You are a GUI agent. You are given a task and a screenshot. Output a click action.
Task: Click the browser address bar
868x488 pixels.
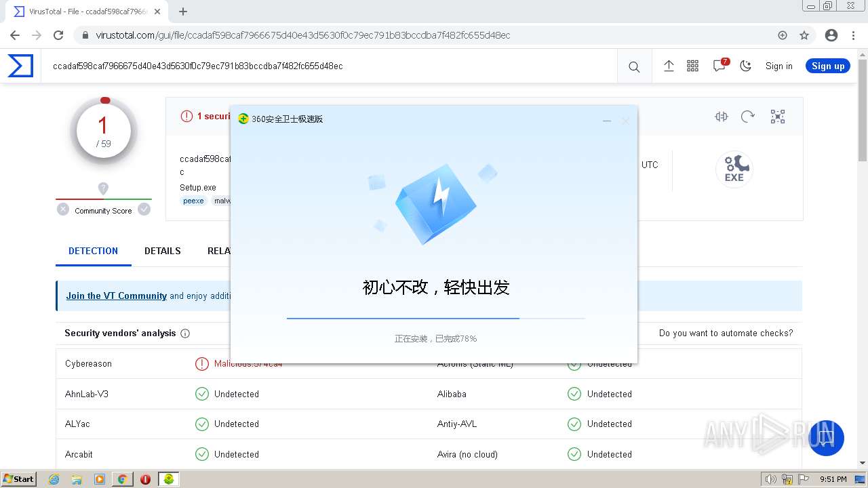pyautogui.click(x=434, y=35)
